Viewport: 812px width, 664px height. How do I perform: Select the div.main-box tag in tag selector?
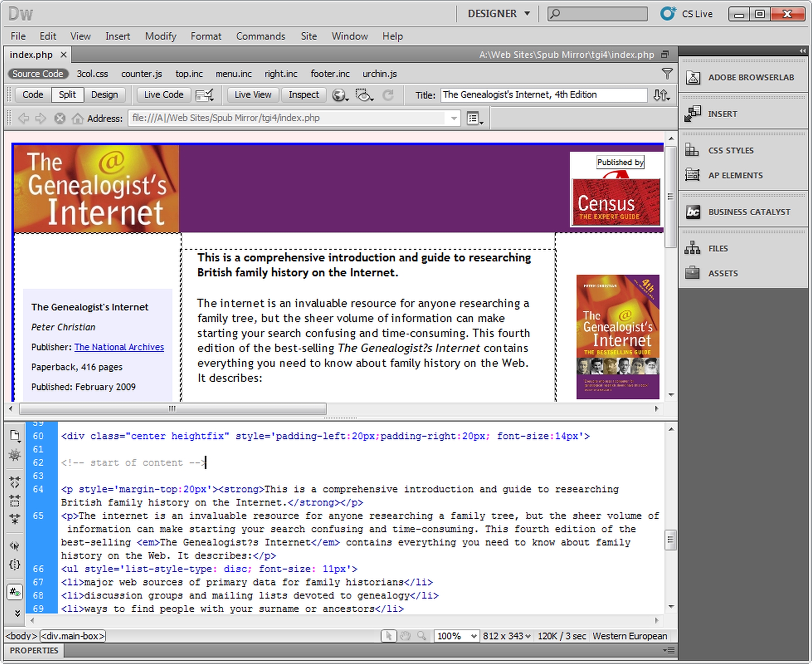pos(73,636)
